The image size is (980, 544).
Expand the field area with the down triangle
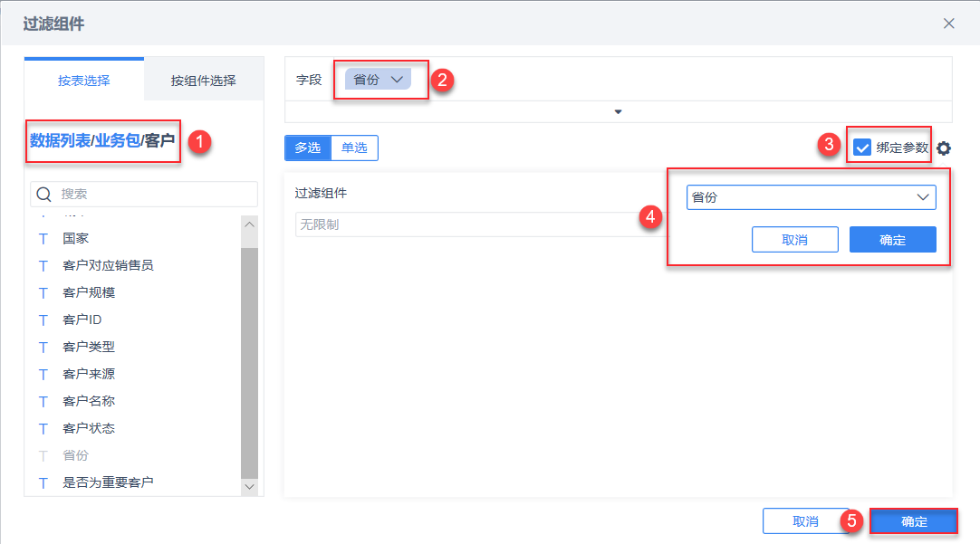[619, 112]
